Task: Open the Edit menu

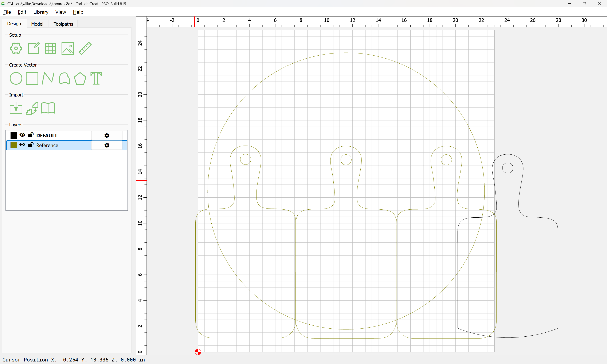Action: click(22, 12)
